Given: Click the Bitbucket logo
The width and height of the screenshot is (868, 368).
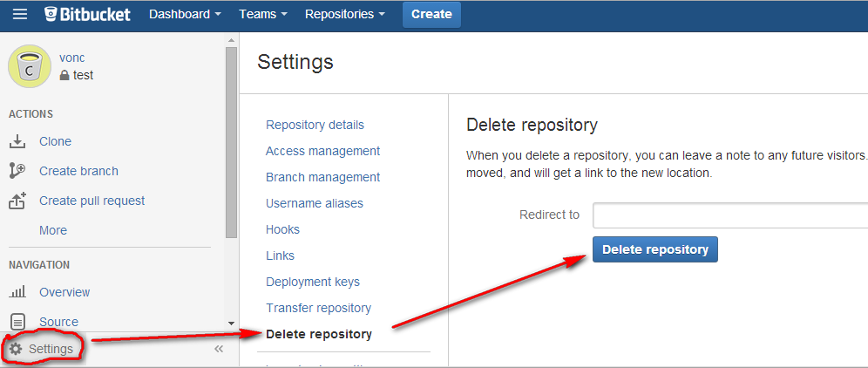Looking at the screenshot, I should pyautogui.click(x=87, y=14).
